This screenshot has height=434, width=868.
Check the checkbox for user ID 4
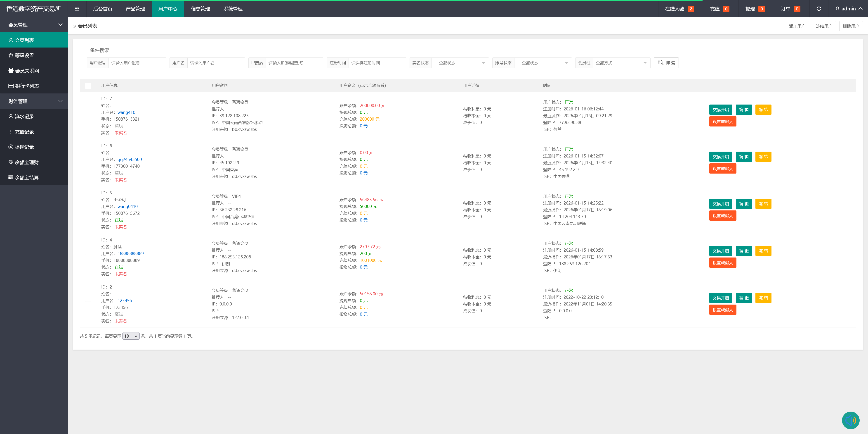tap(88, 257)
